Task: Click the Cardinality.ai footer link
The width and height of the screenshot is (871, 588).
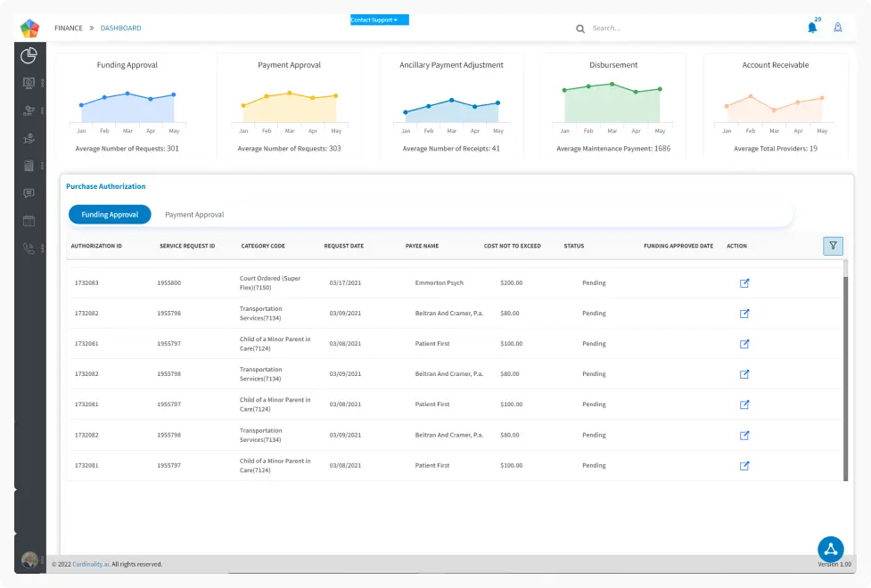Action: tap(92, 564)
